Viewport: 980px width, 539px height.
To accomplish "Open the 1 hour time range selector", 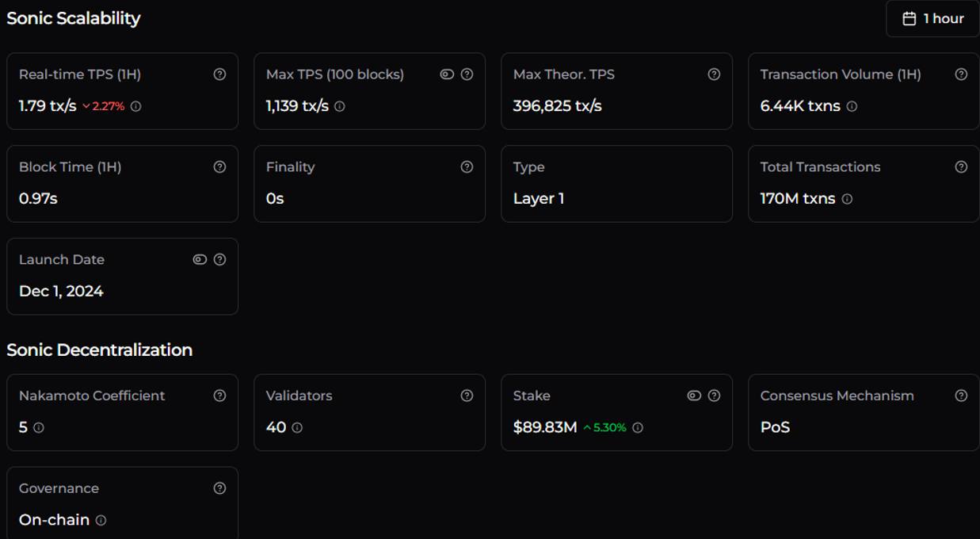I will coord(933,19).
